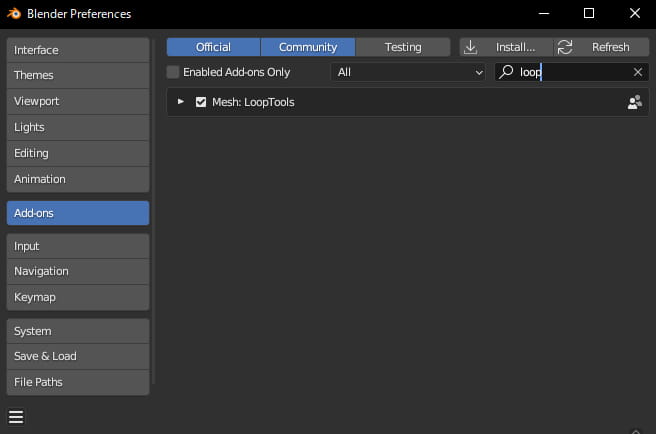This screenshot has width=656, height=434.
Task: Select the Add-ons section
Action: click(78, 213)
